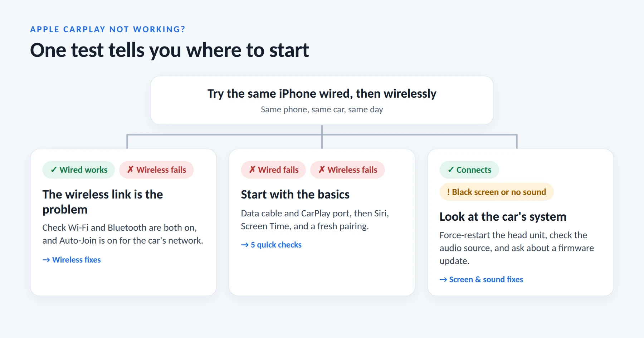The image size is (644, 338).
Task: Click the Black screen or no sound badge
Action: click(497, 192)
